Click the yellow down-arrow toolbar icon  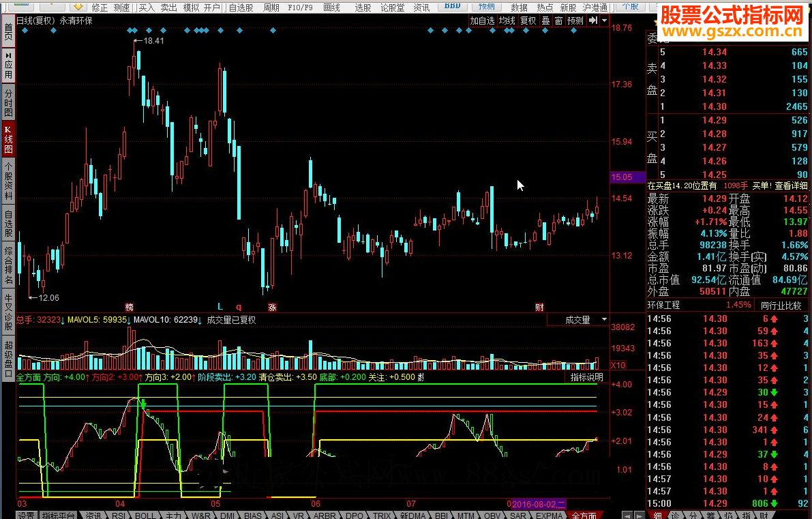coord(78,7)
